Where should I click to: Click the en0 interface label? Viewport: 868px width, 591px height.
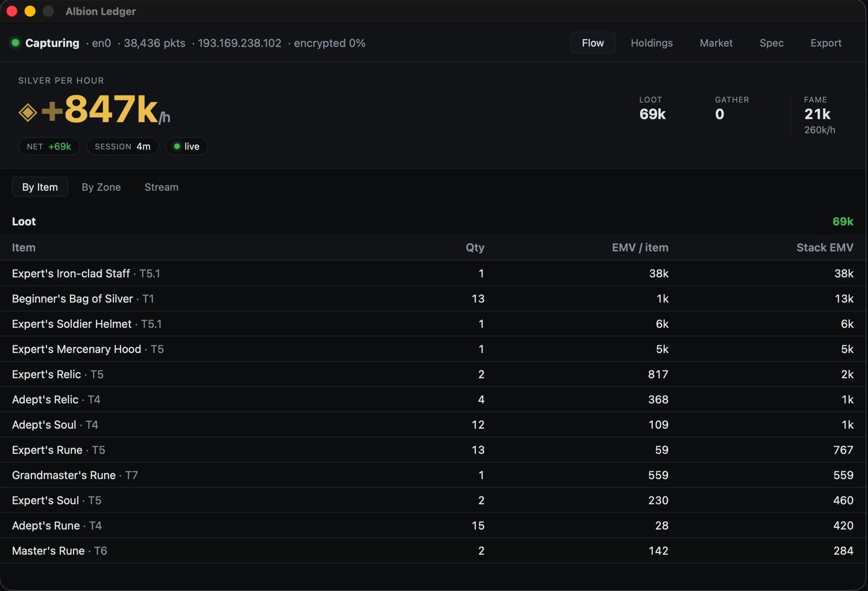pos(101,43)
